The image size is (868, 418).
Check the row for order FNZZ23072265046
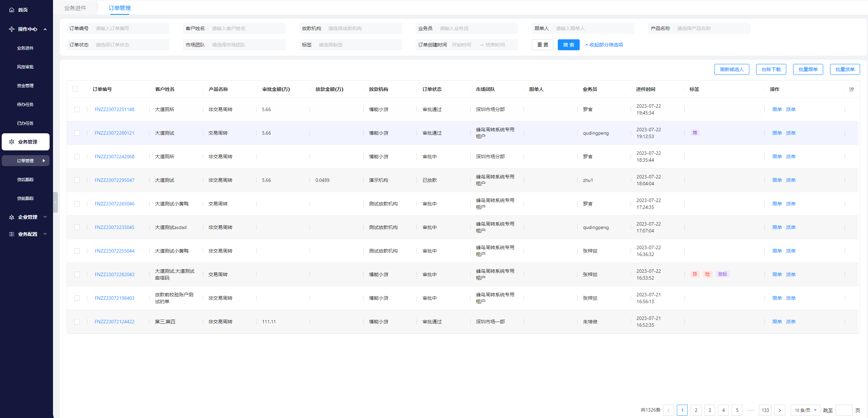click(x=77, y=204)
